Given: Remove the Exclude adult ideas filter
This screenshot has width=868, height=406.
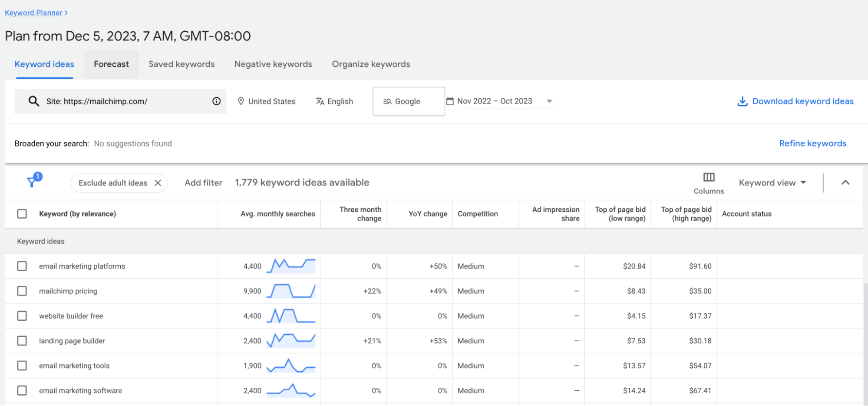Looking at the screenshot, I should coord(158,183).
